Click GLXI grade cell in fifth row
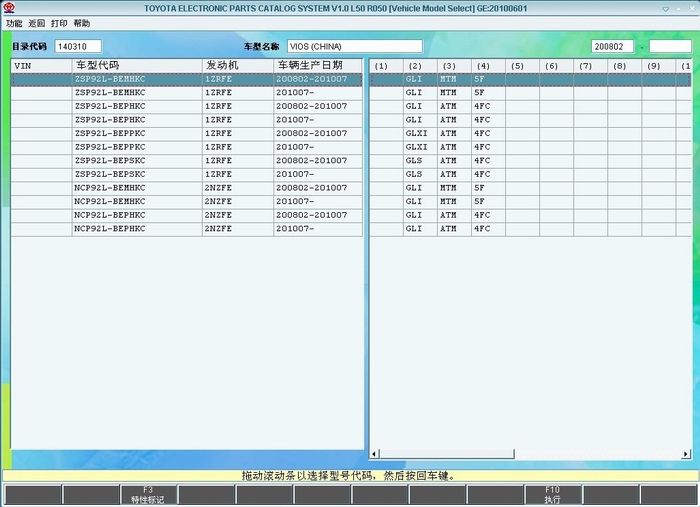700x507 pixels. [x=420, y=133]
